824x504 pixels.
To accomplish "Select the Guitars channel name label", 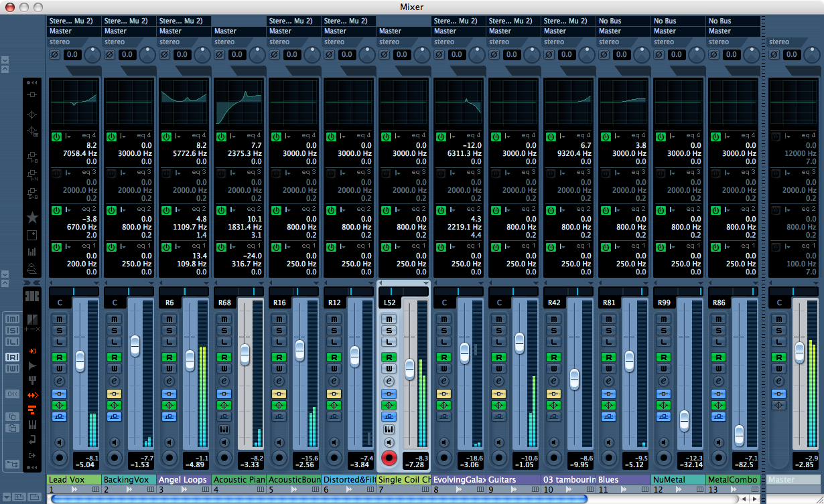I will [x=513, y=480].
